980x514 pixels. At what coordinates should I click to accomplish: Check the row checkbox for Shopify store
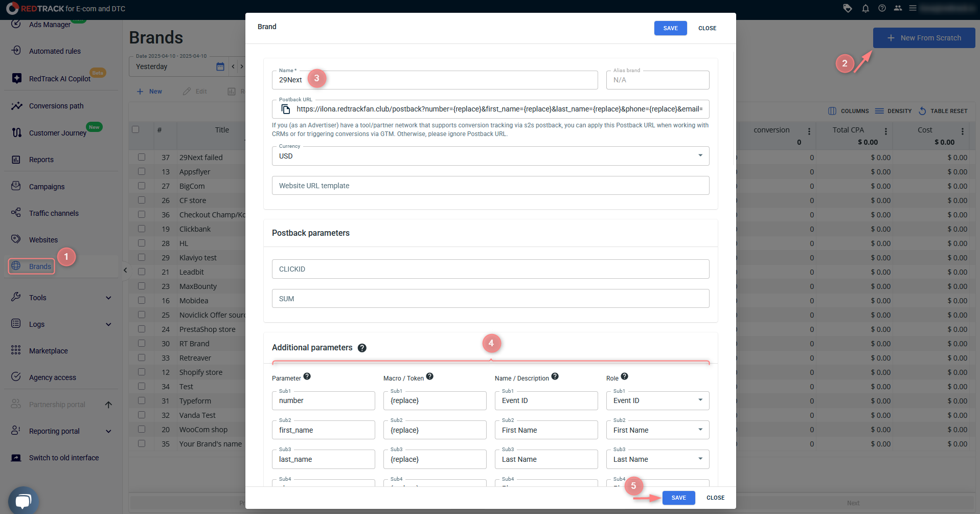pos(142,372)
